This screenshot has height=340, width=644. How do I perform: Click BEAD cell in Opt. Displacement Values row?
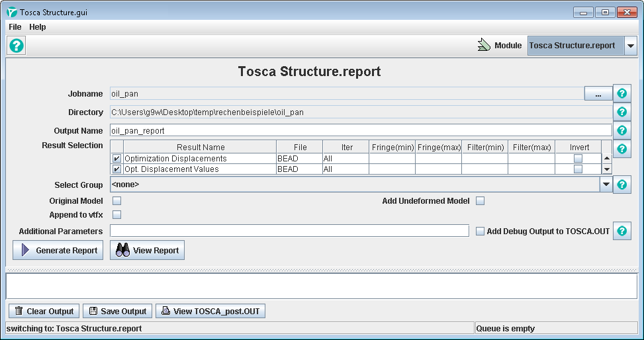tap(300, 169)
